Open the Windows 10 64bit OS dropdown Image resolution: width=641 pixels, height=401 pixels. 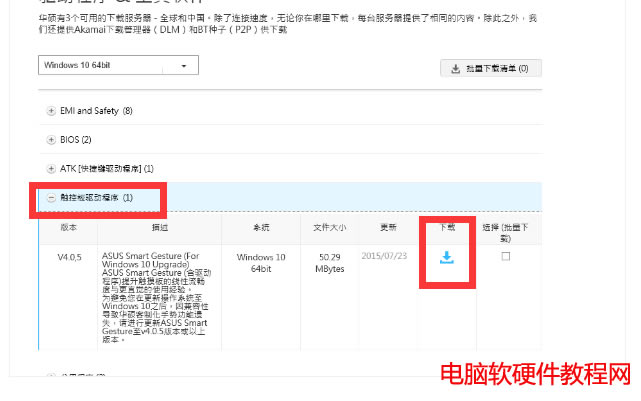pyautogui.click(x=118, y=65)
